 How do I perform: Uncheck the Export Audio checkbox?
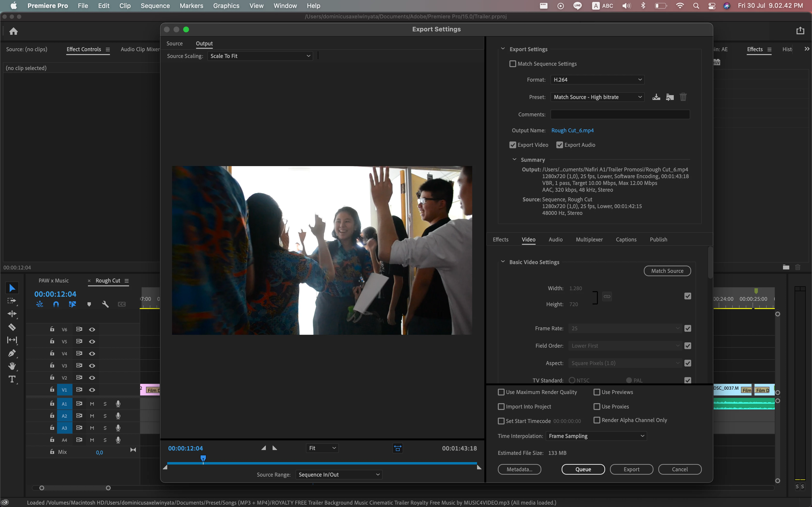(559, 145)
